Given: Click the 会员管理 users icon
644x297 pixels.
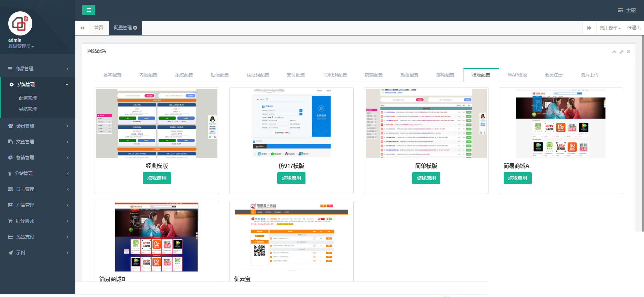Looking at the screenshot, I should [11, 126].
